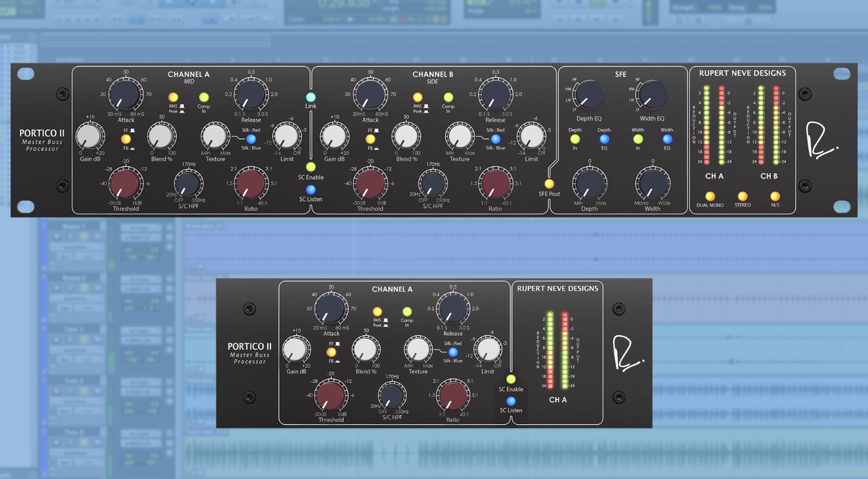Click the CH A meter on stereo unit
Image resolution: width=868 pixels, height=479 pixels.
click(714, 125)
